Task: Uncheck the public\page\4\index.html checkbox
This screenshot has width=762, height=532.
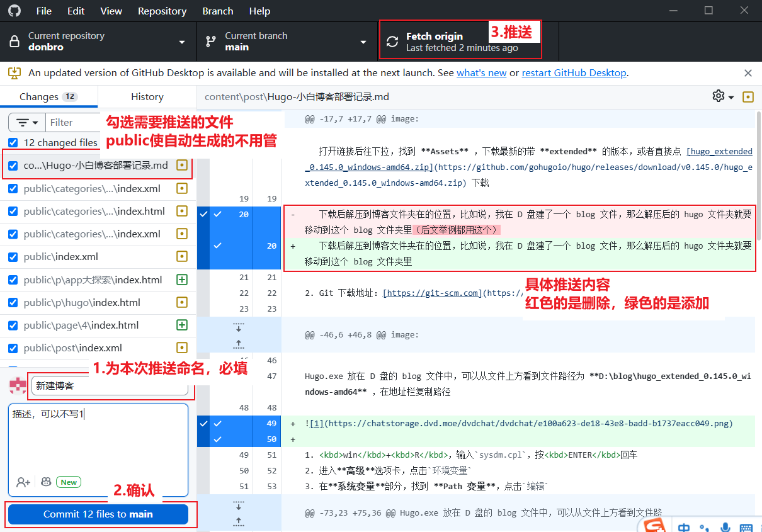Action: pos(13,325)
